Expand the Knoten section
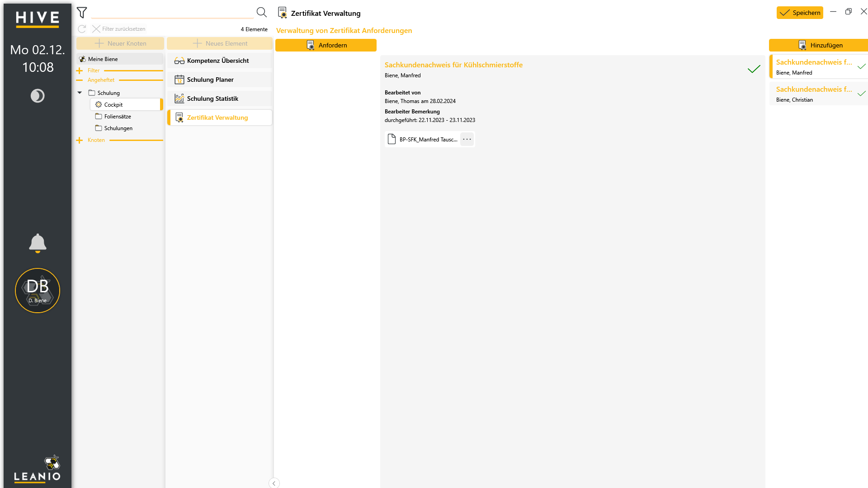 click(x=80, y=140)
